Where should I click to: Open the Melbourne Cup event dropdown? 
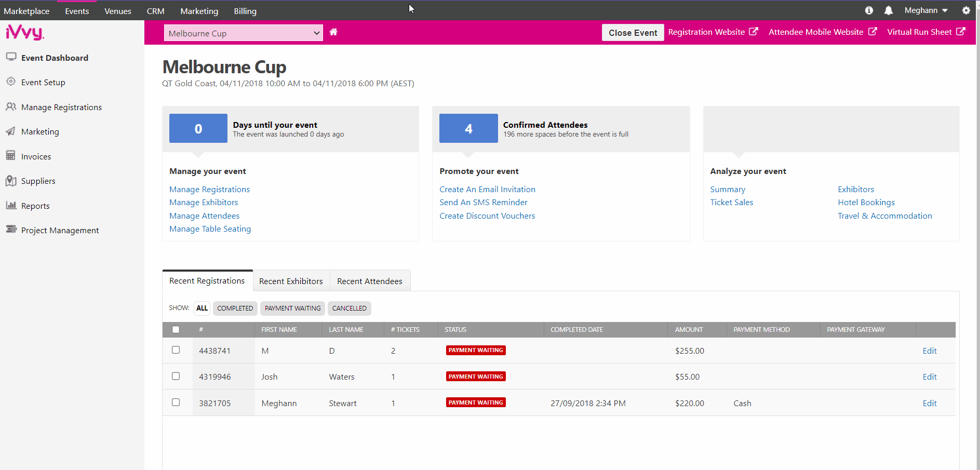click(243, 33)
